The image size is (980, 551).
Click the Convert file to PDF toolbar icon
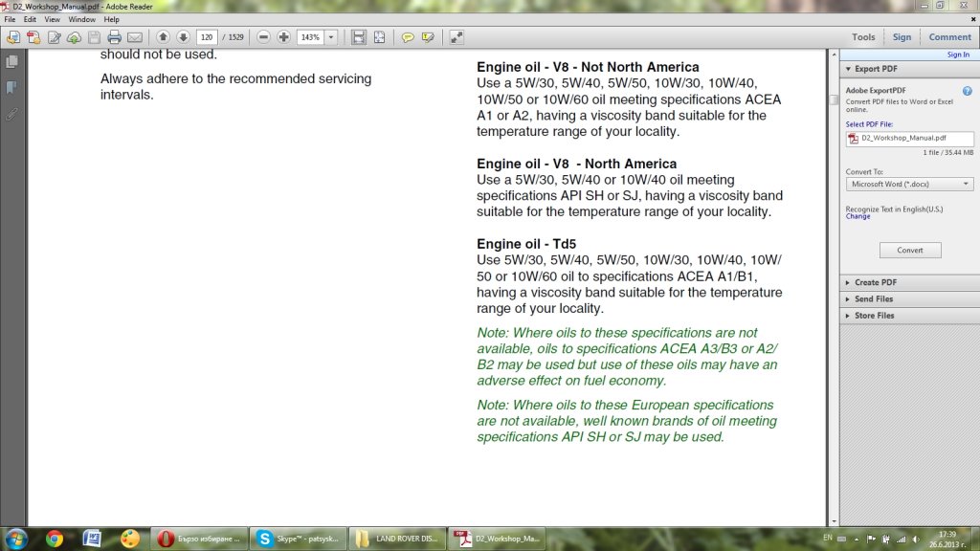pos(33,37)
